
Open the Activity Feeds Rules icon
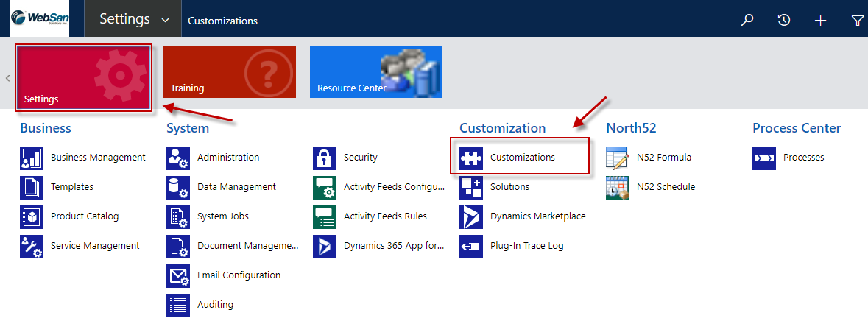pos(325,216)
